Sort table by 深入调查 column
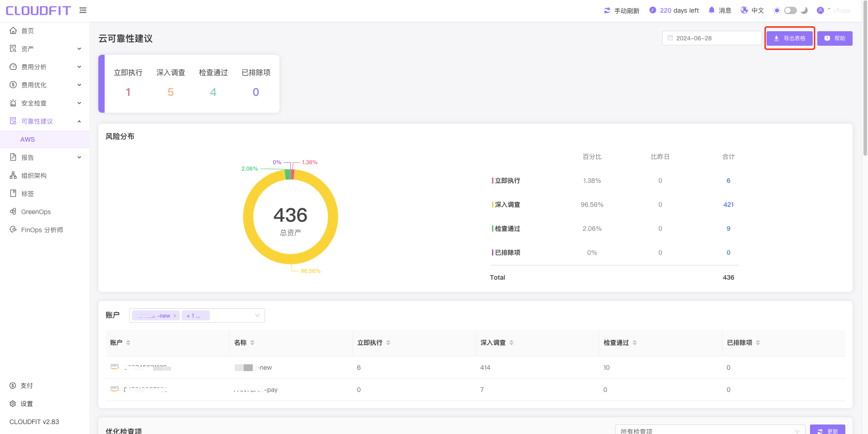The width and height of the screenshot is (868, 434). 511,343
